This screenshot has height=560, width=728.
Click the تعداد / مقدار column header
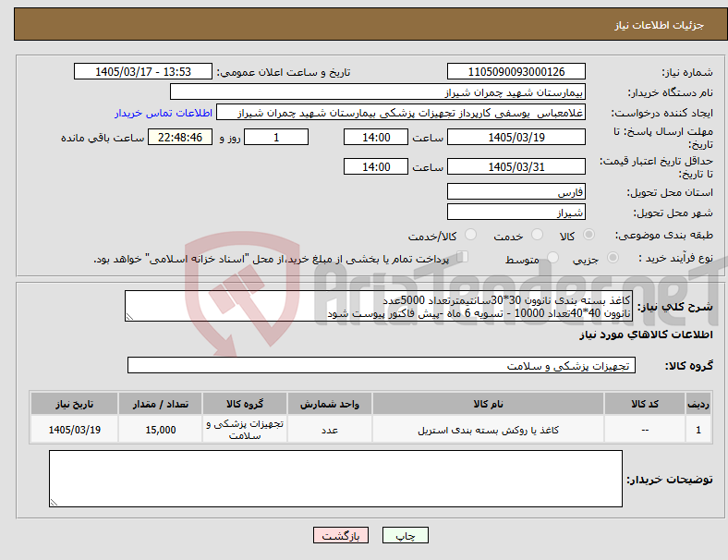pos(160,404)
